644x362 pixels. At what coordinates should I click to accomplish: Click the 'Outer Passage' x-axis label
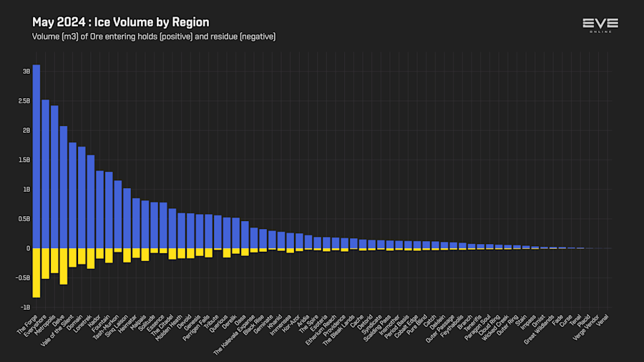click(x=441, y=328)
